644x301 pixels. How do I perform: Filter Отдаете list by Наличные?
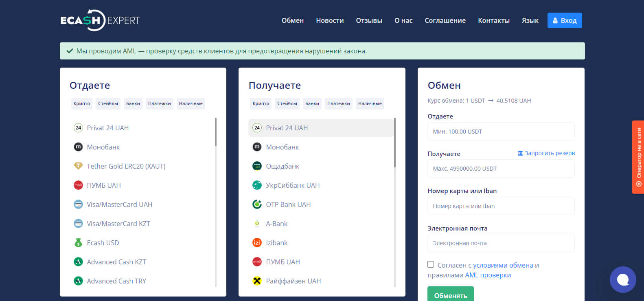191,103
